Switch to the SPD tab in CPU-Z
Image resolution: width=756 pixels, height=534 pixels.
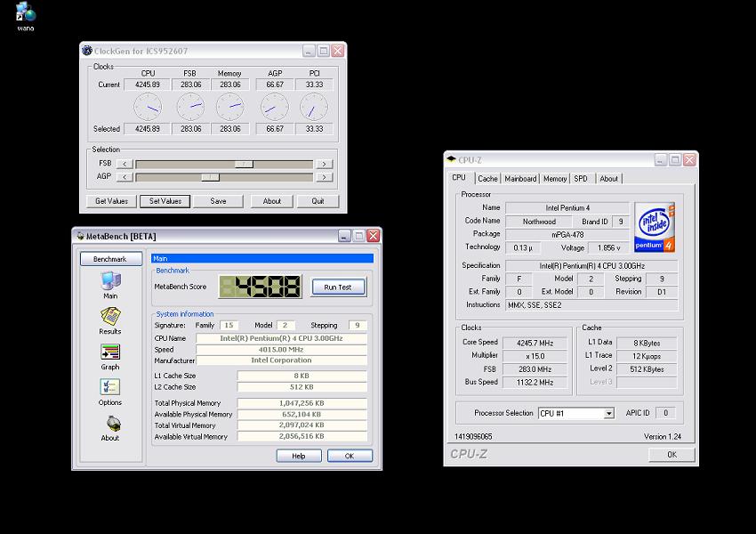(x=581, y=179)
